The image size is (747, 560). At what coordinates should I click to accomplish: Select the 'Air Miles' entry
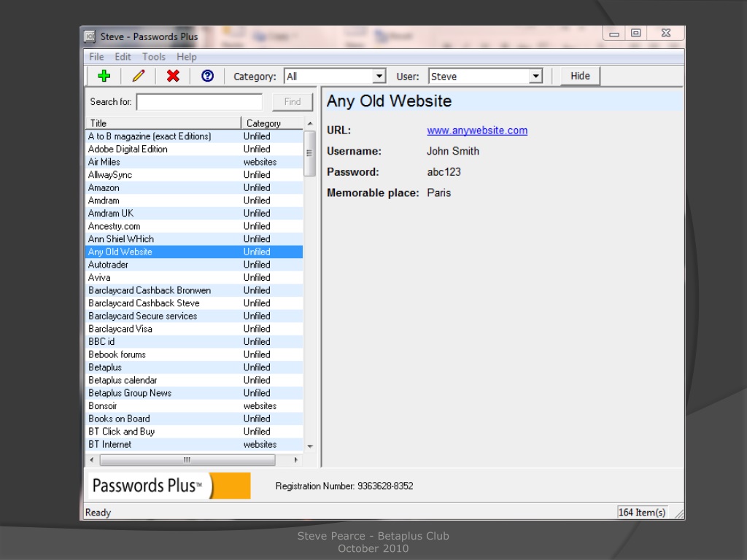coord(194,162)
